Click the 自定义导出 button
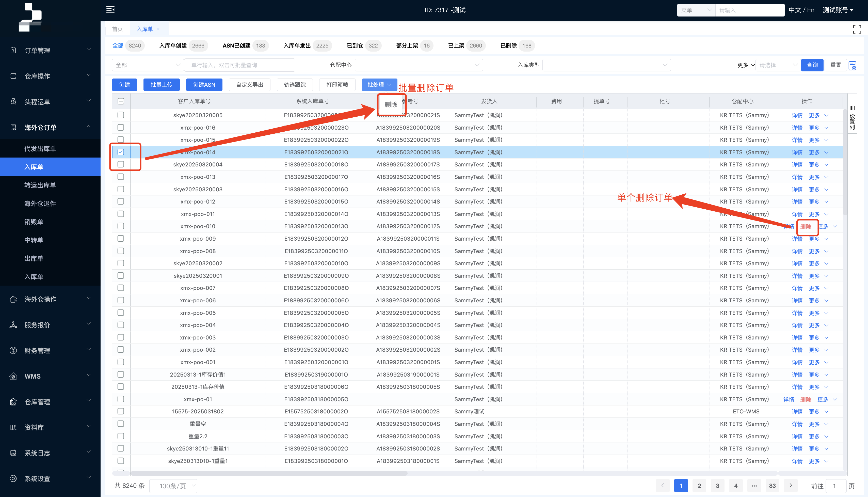Image resolution: width=868 pixels, height=497 pixels. (250, 85)
